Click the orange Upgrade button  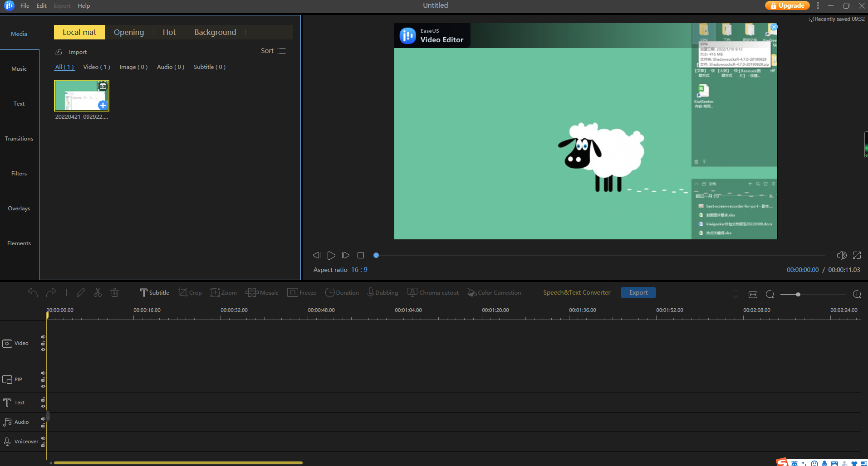[x=787, y=6]
